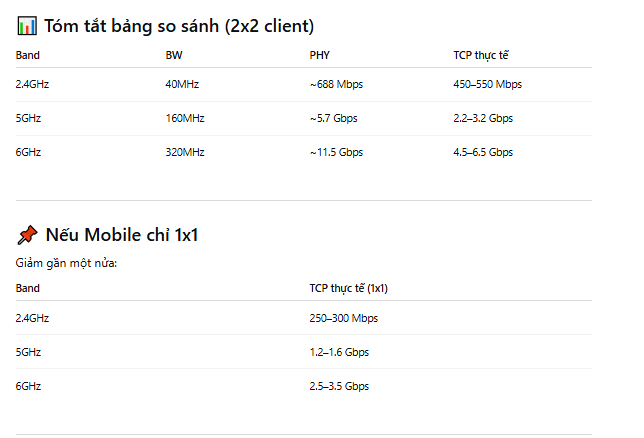
Task: Click the 'Giảm gần một nửa:' text line
Action: point(66,262)
